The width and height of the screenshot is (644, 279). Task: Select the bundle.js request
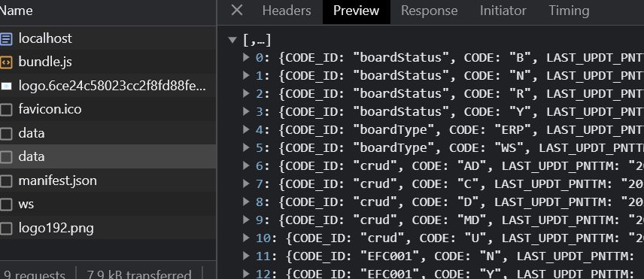click(108, 62)
